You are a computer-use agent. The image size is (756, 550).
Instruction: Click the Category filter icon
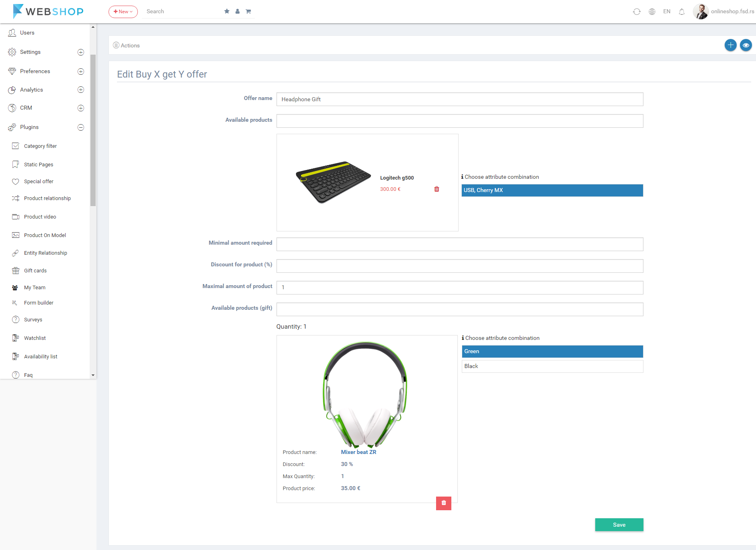[x=16, y=146]
